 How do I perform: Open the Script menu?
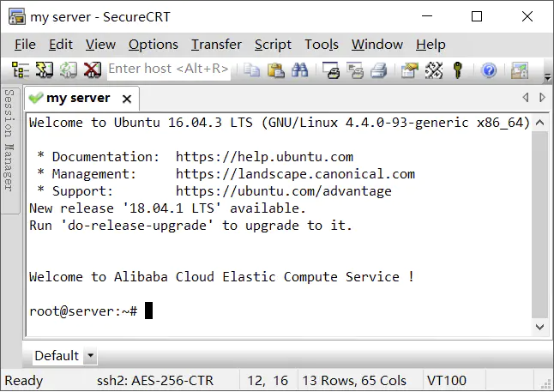pos(273,45)
